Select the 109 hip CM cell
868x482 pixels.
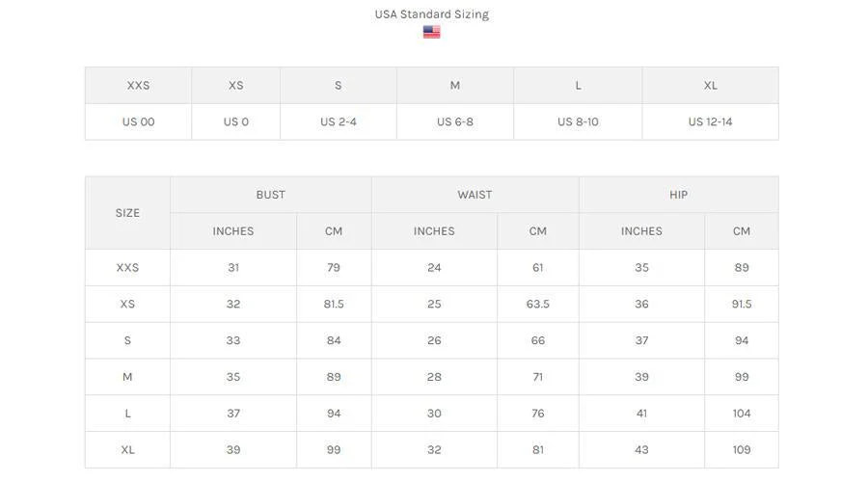[x=741, y=449]
